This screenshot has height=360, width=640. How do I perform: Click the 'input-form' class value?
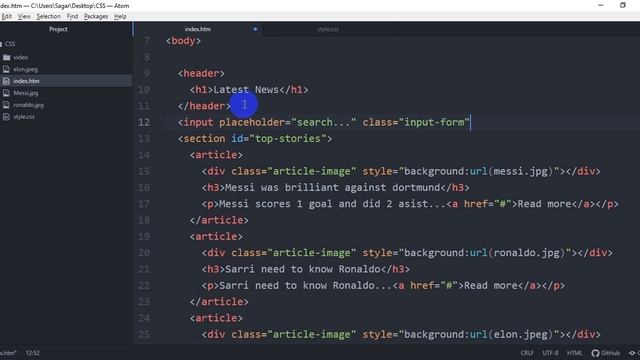coord(434,122)
